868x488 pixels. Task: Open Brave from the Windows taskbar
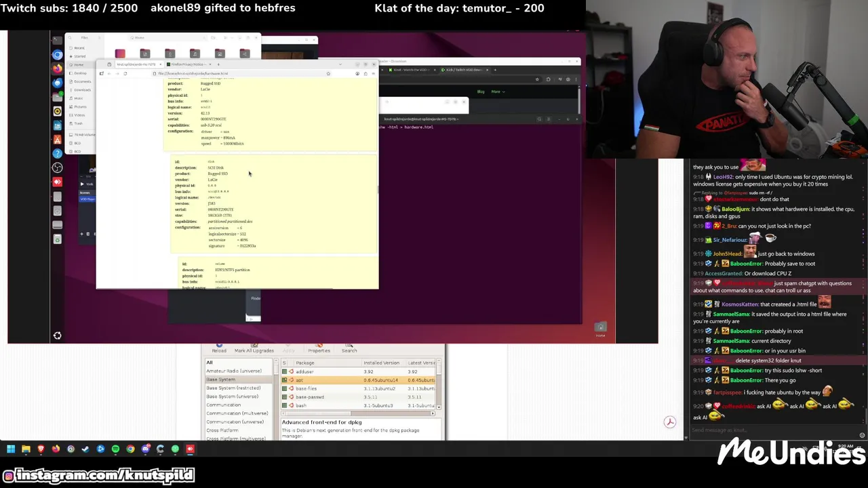pos(41,449)
